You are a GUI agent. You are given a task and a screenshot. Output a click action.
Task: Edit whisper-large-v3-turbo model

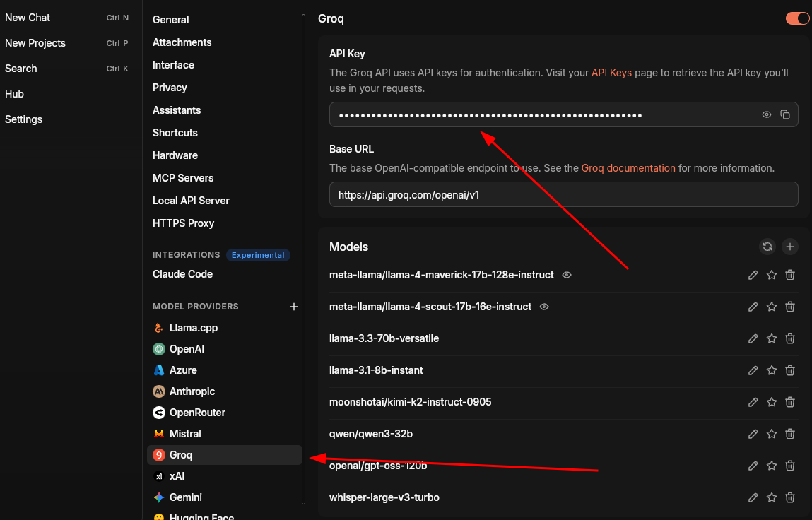[753, 497]
